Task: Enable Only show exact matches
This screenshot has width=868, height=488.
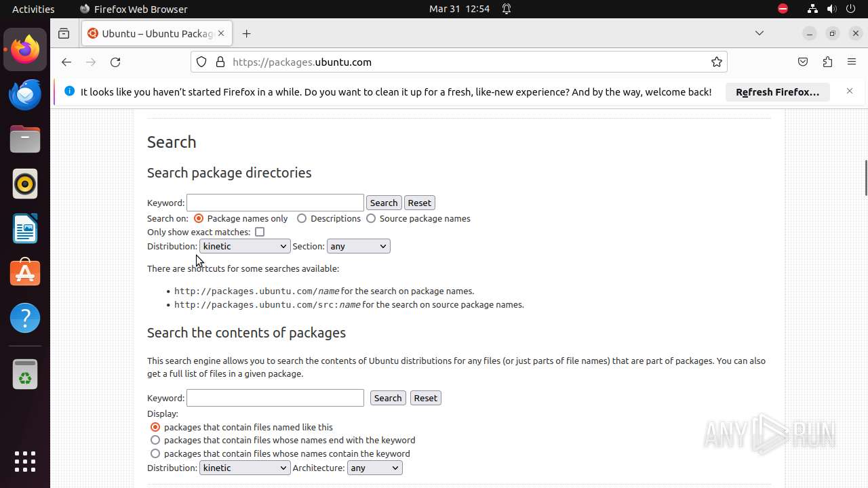Action: pyautogui.click(x=260, y=232)
